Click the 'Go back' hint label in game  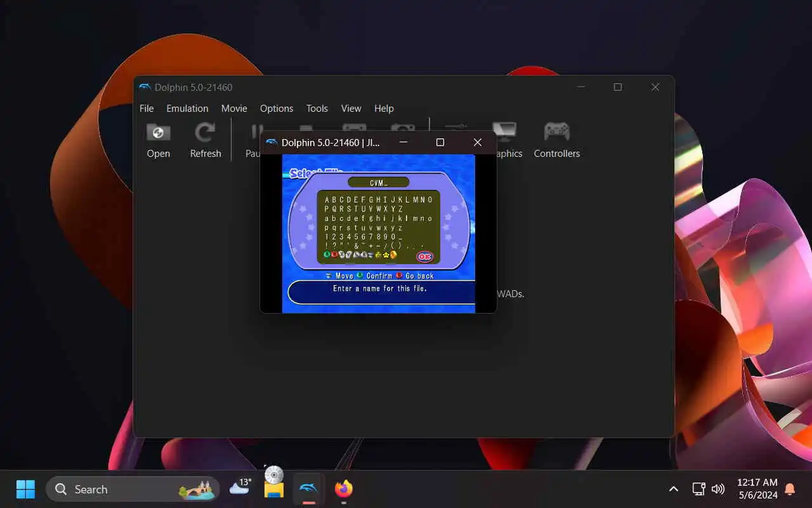(420, 276)
